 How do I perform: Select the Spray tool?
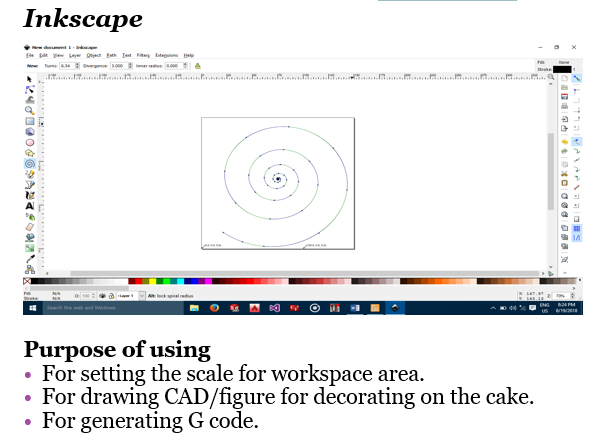click(30, 216)
